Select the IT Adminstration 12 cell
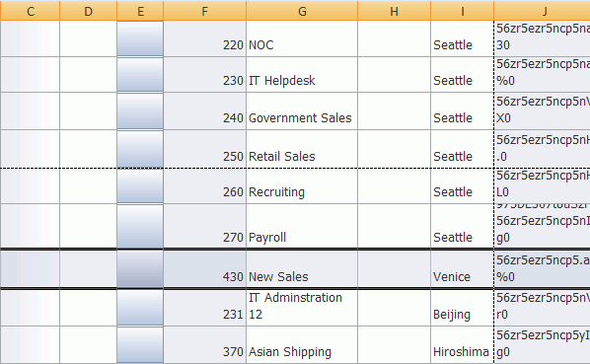The image size is (590, 364). 302,308
